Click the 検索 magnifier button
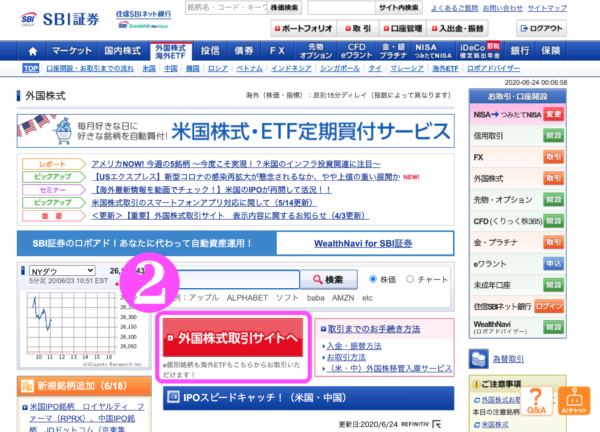The width and height of the screenshot is (600, 432). click(329, 279)
